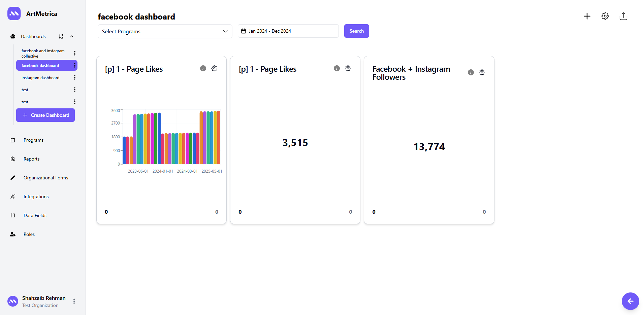Open settings for Page Likes 3,515 card
Screen dimensions: 644x315
point(348,68)
